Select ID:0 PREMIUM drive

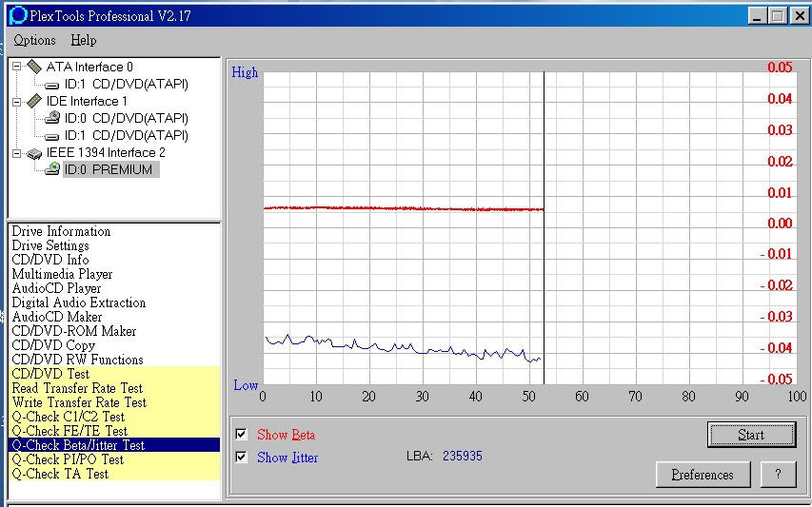tap(110, 169)
